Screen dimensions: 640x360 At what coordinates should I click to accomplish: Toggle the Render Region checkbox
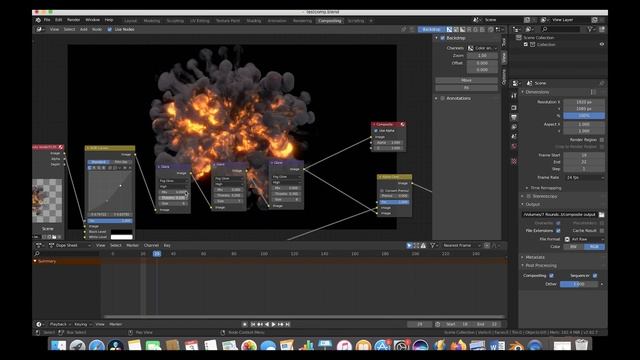pyautogui.click(x=602, y=140)
